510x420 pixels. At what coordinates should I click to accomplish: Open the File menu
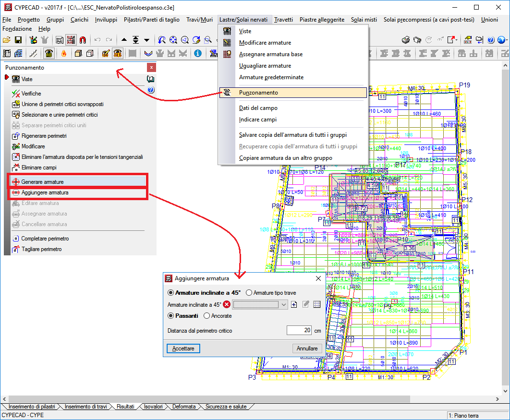[x=7, y=20]
